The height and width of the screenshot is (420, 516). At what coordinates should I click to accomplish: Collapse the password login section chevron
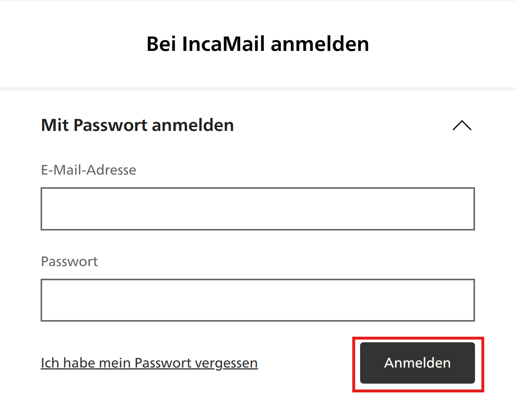pyautogui.click(x=462, y=126)
